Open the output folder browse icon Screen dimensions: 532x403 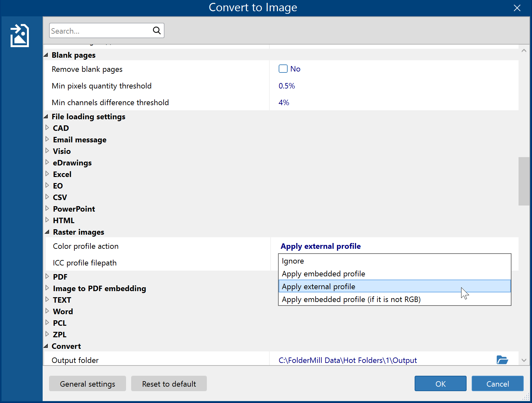(x=502, y=360)
